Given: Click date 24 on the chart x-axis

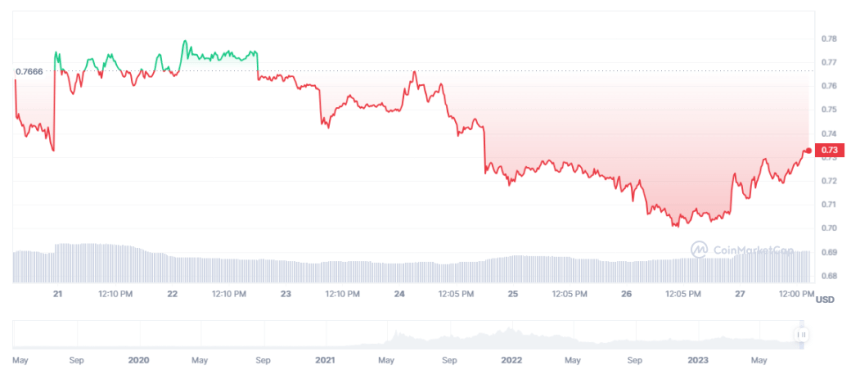Looking at the screenshot, I should 399,294.
